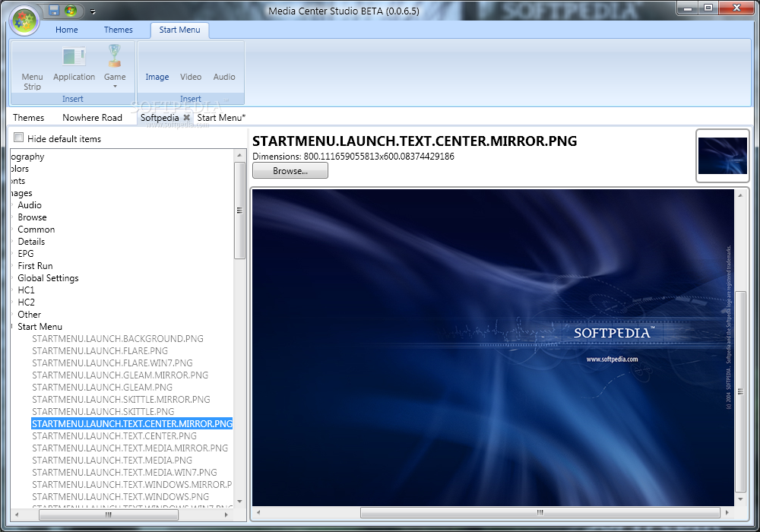760x532 pixels.
Task: Expand the First Run tree node
Action: [x=13, y=265]
